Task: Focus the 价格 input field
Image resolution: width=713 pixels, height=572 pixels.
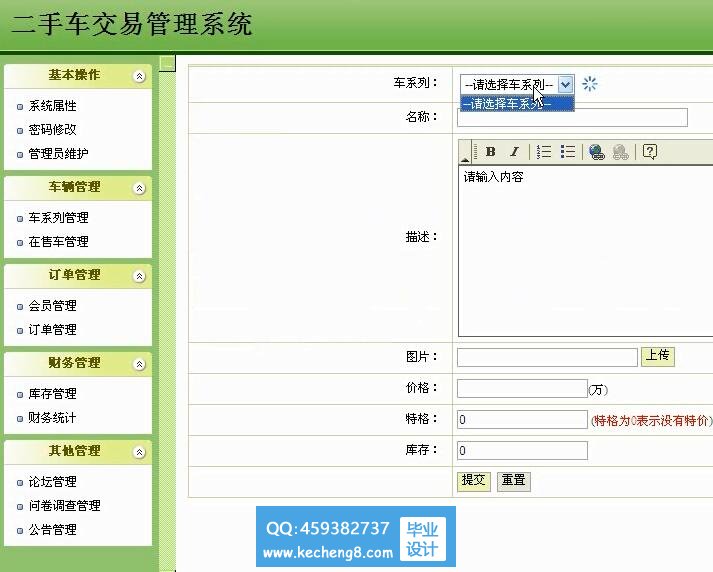Action: click(522, 389)
